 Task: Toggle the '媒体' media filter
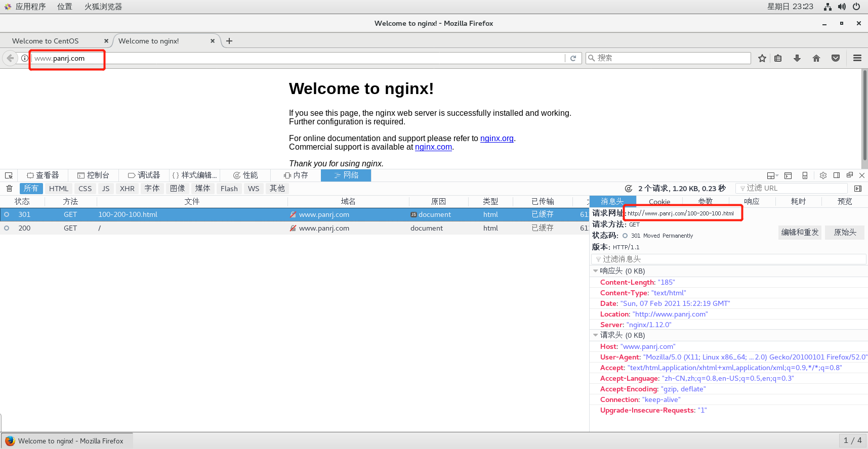(x=202, y=189)
